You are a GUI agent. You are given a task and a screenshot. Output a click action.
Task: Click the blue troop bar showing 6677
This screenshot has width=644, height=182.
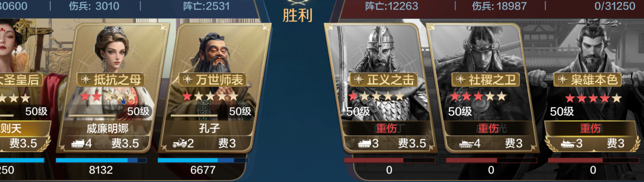203,160
